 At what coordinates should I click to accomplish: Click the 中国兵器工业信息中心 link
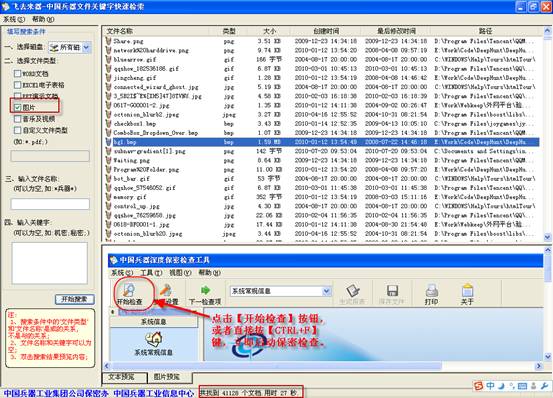pyautogui.click(x=153, y=393)
